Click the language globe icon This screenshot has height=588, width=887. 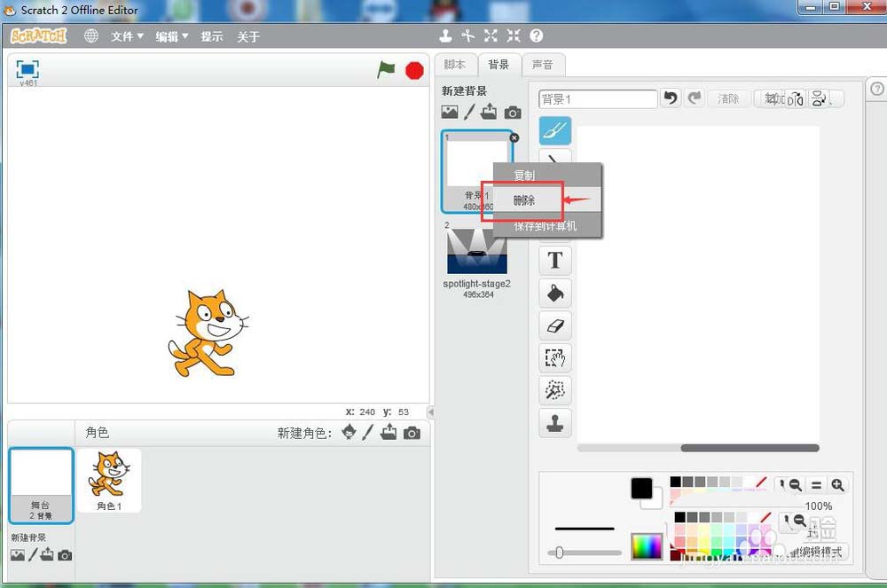point(91,36)
